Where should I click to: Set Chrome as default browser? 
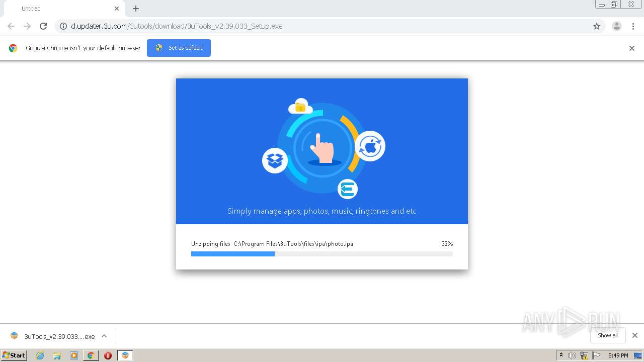tap(179, 48)
